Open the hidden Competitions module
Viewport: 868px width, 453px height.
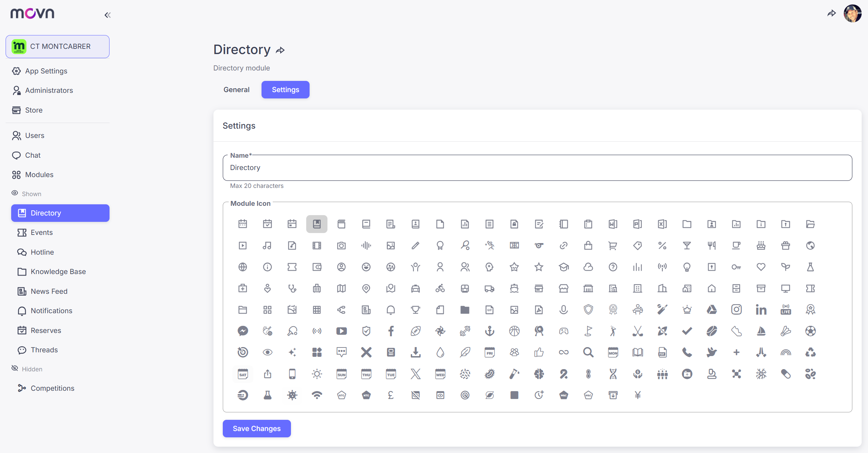click(52, 388)
